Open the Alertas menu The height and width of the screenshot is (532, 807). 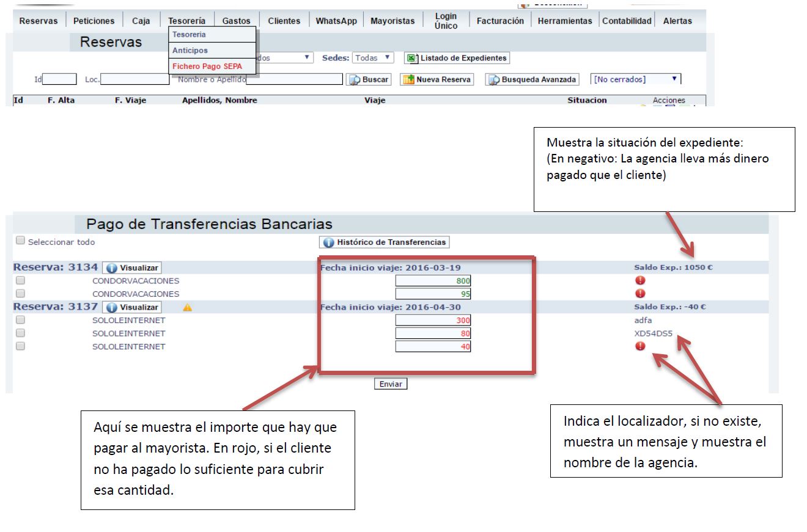pyautogui.click(x=677, y=21)
